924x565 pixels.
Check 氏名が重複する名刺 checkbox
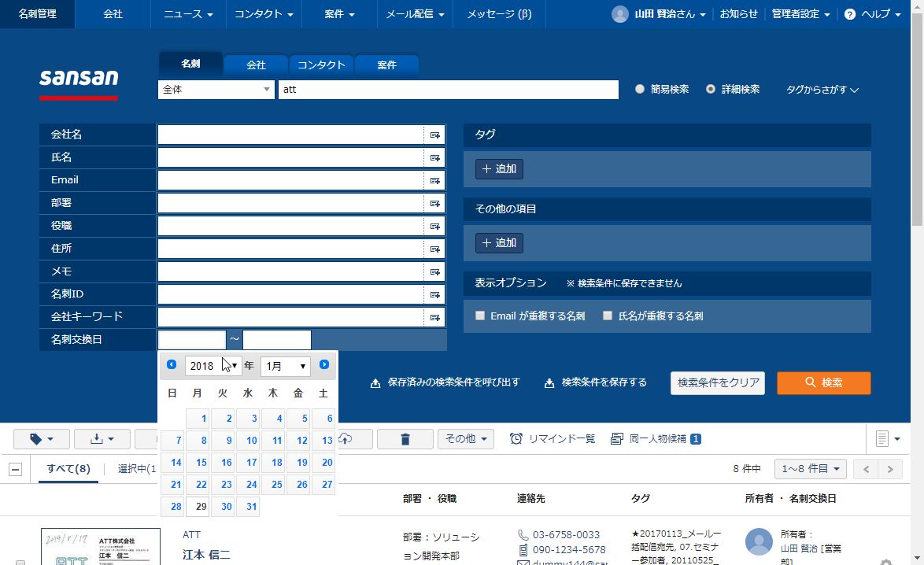(608, 316)
